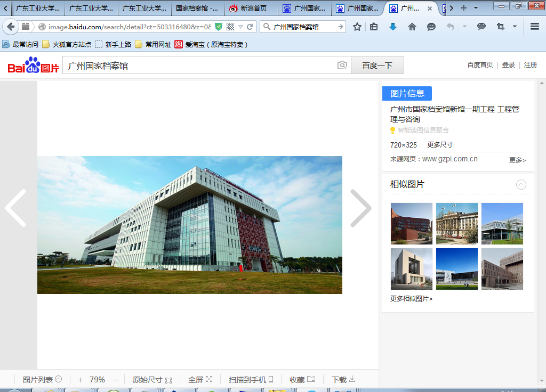This screenshot has height=392, width=546.
Task: Toggle fullscreen mode (全屏)
Action: click(200, 380)
